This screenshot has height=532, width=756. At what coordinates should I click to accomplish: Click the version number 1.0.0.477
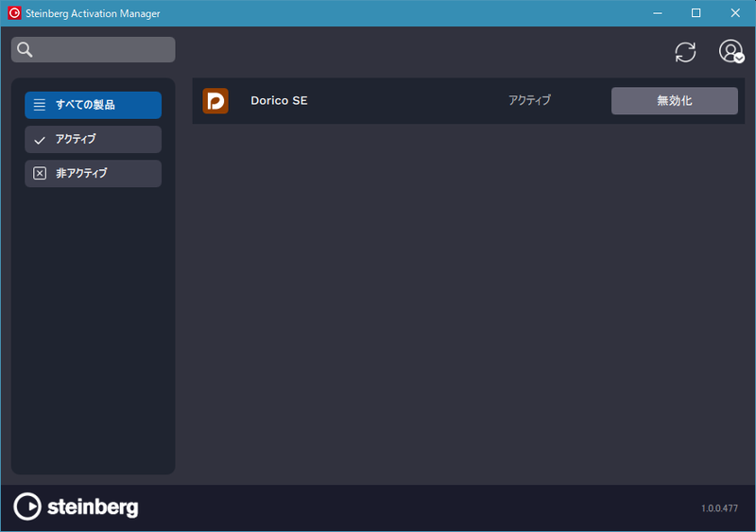[719, 508]
